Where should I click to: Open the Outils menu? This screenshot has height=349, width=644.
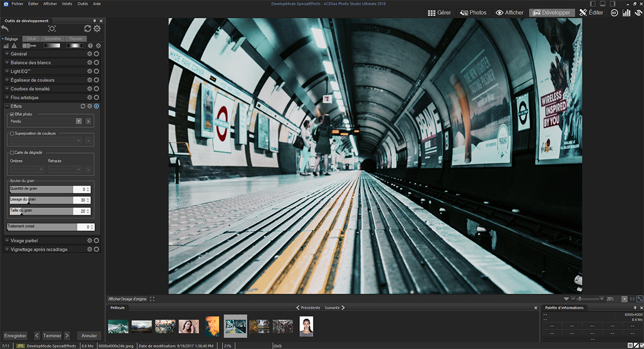coord(83,3)
